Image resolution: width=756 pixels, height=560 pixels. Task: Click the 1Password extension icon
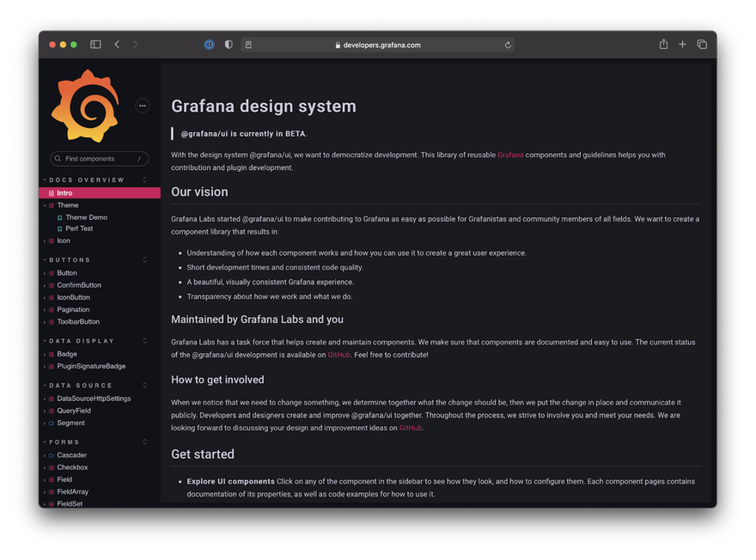point(209,45)
